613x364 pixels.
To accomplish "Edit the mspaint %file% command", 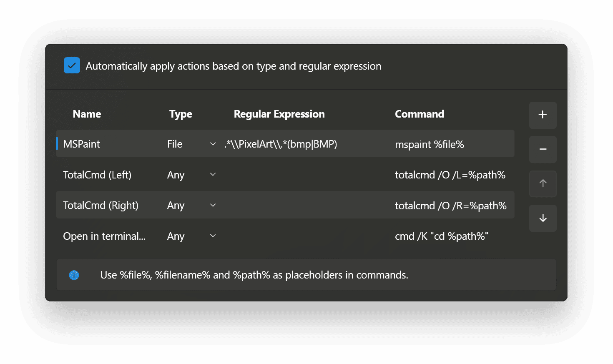I will 430,145.
